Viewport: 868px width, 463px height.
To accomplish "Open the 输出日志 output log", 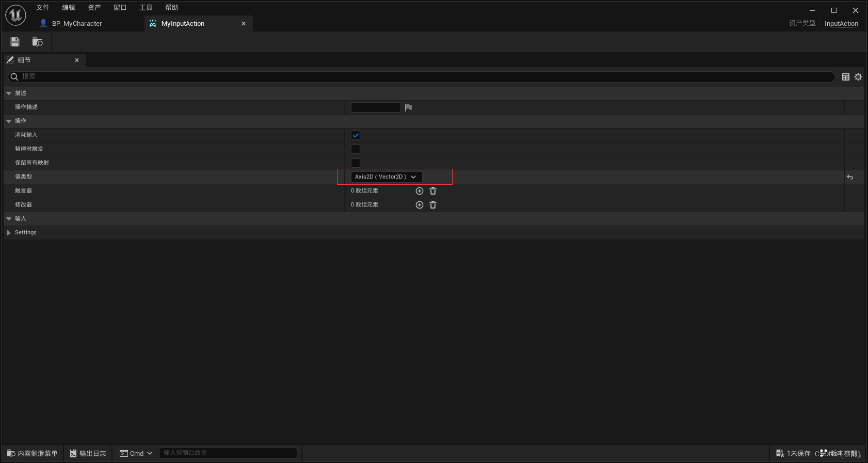I will point(88,453).
